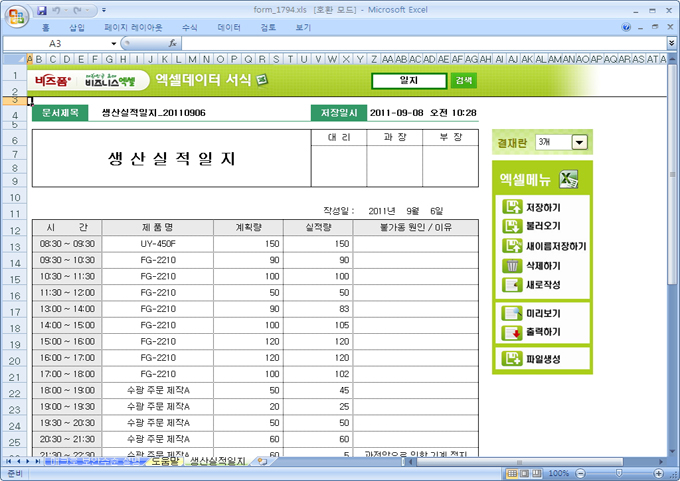Switch to Normal view in status bar
This screenshot has width=680, height=481.
point(512,473)
